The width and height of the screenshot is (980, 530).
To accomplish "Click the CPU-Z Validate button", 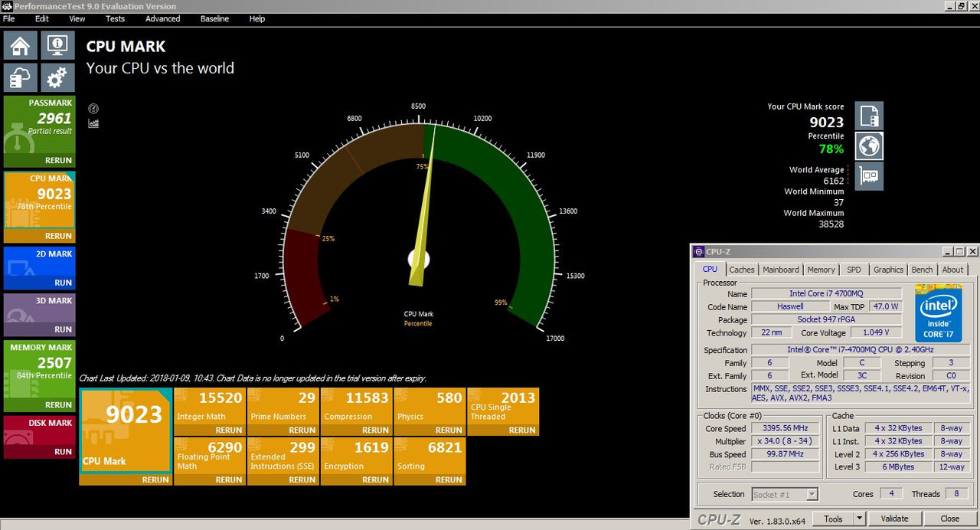I will point(894,519).
